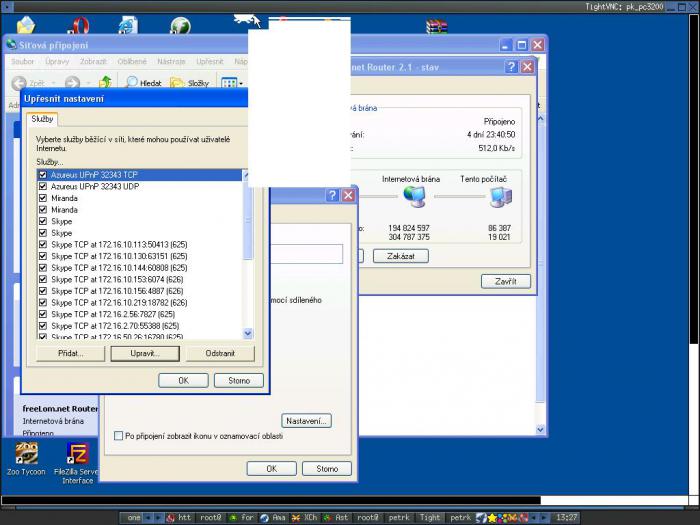Click text field in properties dialog
The image size is (700, 525).
click(x=307, y=254)
